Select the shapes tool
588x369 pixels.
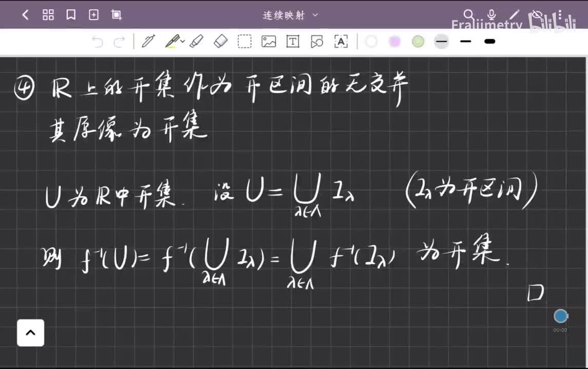coord(317,42)
